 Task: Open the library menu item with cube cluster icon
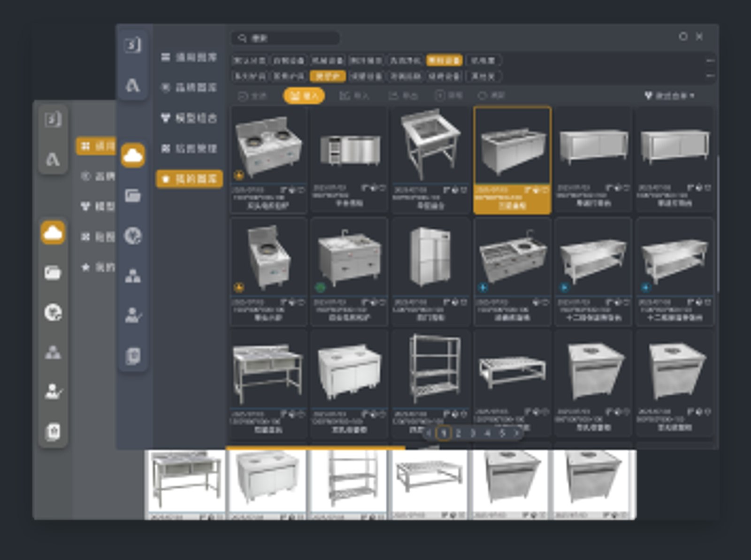[x=189, y=118]
